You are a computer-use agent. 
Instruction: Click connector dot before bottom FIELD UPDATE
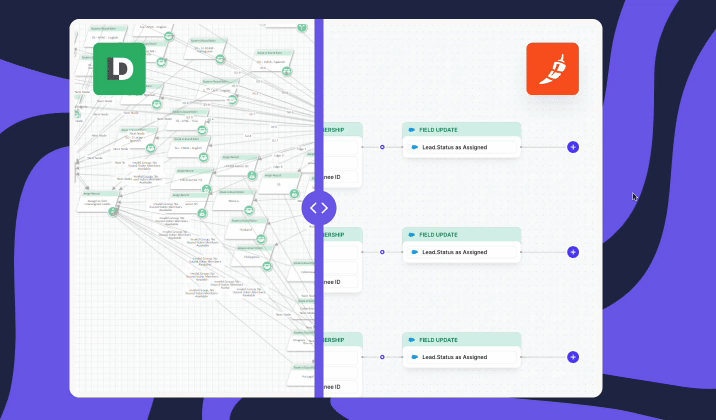tap(382, 357)
